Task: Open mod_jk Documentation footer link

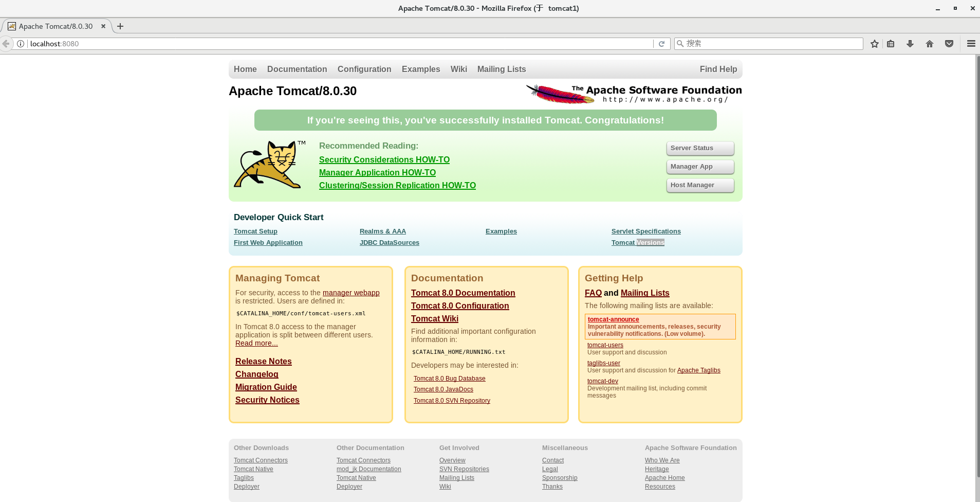Action: [x=369, y=469]
